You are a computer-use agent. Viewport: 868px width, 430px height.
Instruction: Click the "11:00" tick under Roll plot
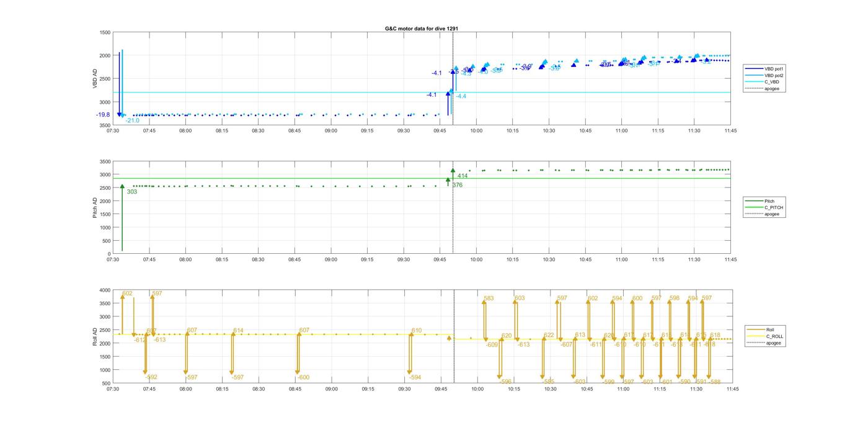(x=622, y=389)
